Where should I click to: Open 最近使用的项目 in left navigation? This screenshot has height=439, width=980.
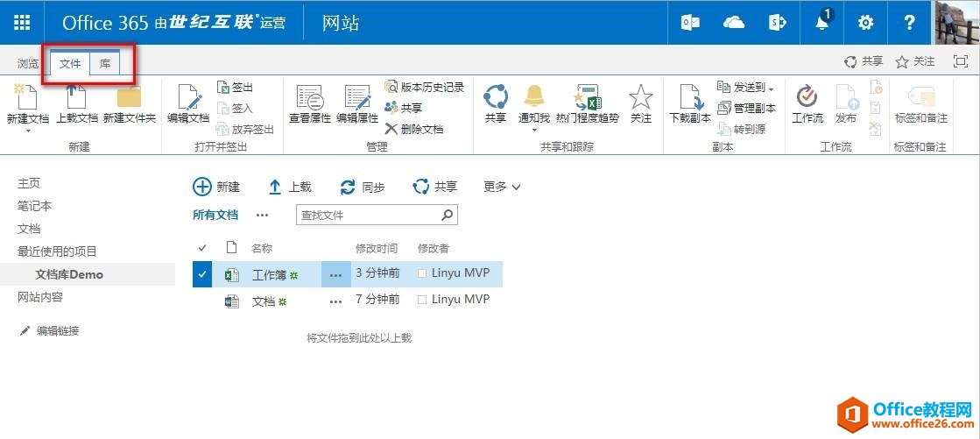(x=57, y=251)
